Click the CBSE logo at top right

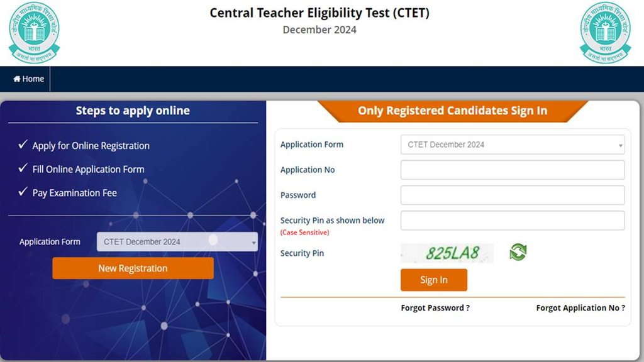click(x=605, y=31)
